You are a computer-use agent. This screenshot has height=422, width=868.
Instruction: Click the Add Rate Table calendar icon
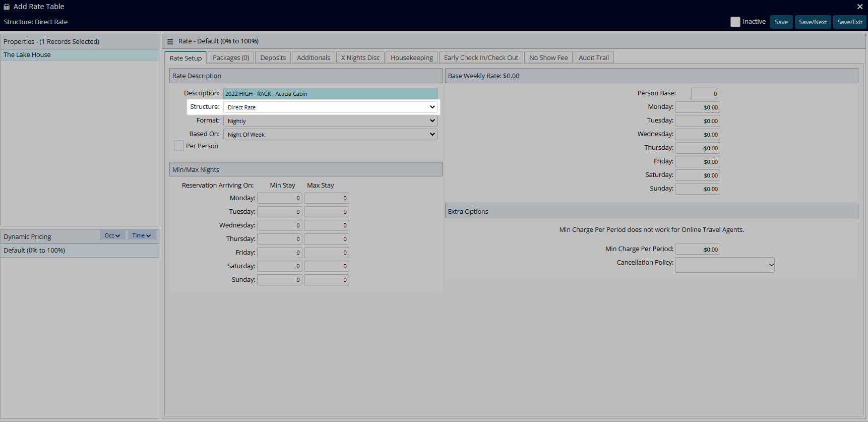point(7,7)
